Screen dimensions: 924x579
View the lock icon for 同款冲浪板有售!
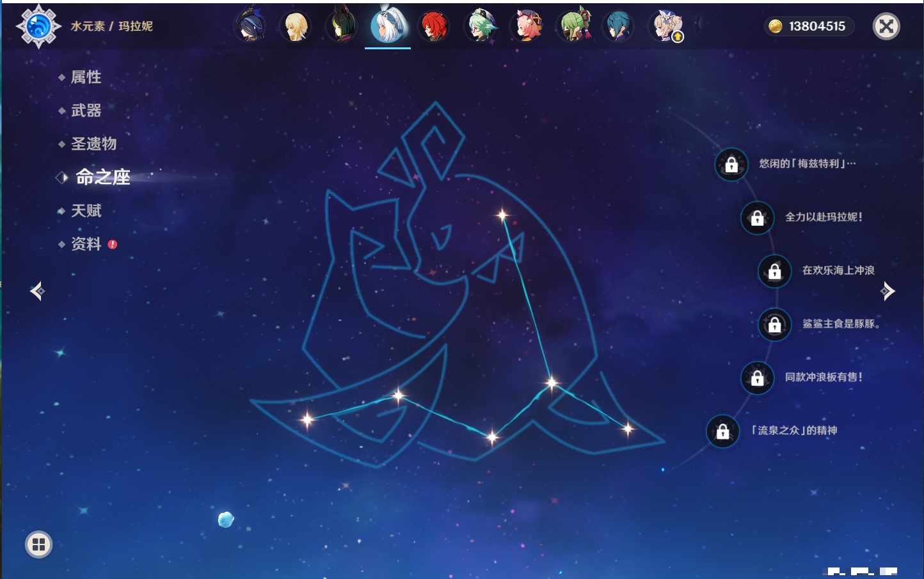point(757,377)
